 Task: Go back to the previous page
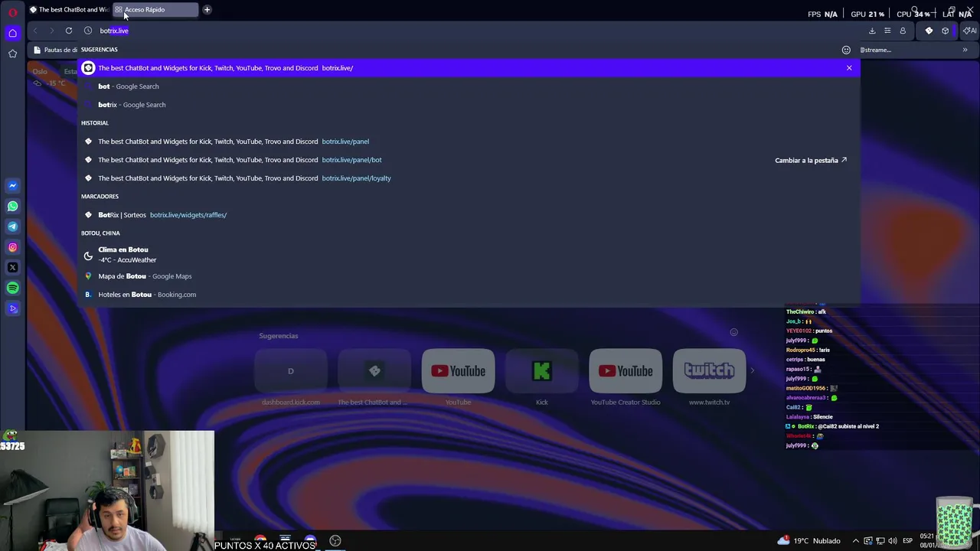click(x=35, y=31)
